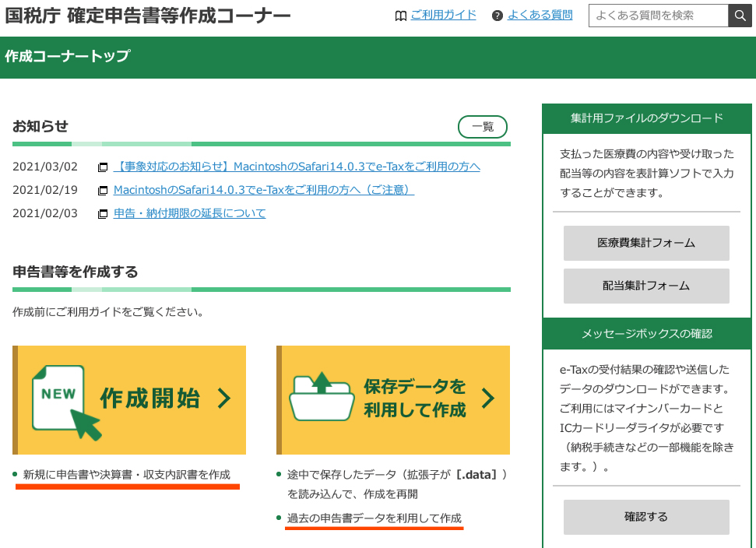756x548 pixels.
Task: Click the arrow on 保存データを利用して作成 banner
Action: pyautogui.click(x=488, y=399)
